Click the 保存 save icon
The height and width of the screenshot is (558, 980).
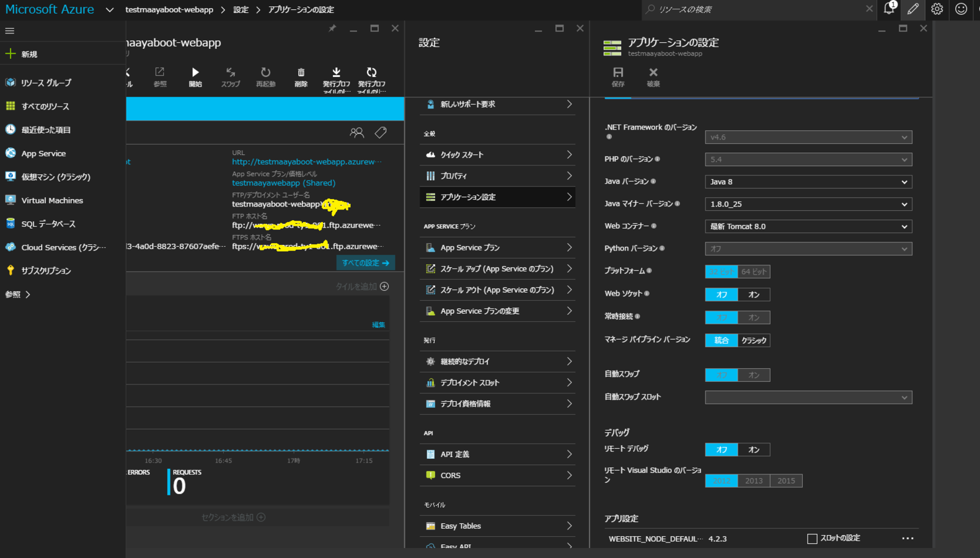[x=618, y=73]
